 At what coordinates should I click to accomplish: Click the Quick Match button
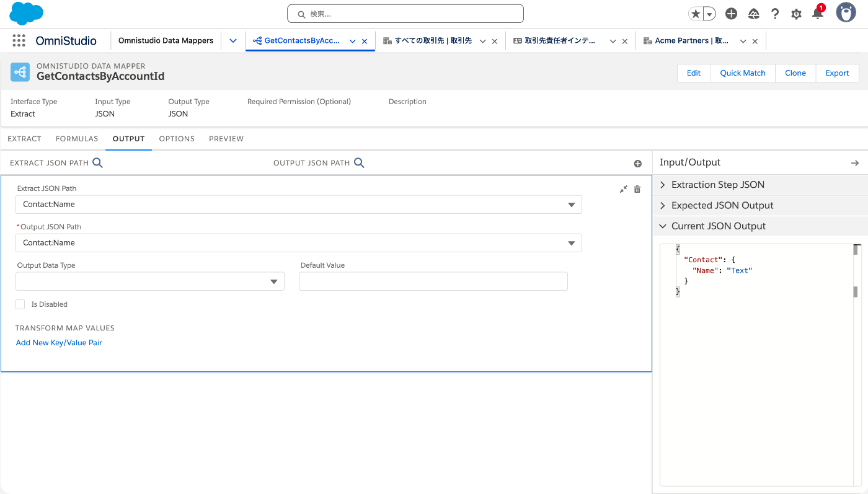pos(743,73)
